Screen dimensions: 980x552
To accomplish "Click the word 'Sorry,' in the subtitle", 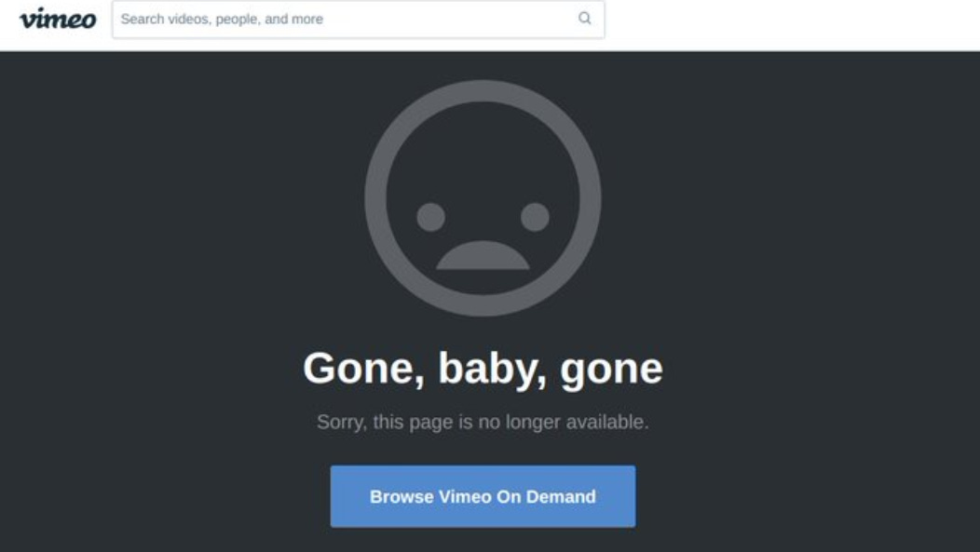I will coord(342,423).
